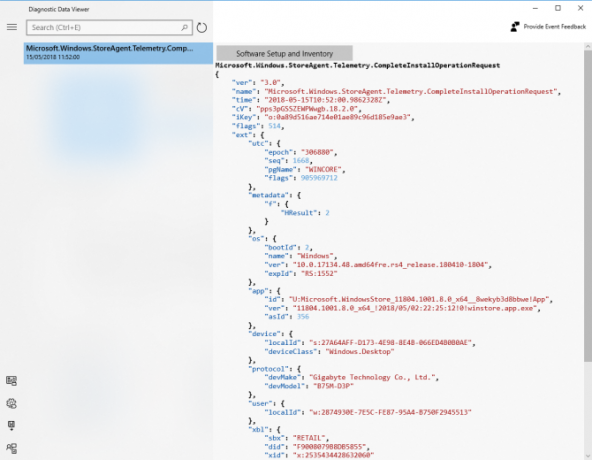Screen dimensions: 592x460
Task: Click the did value F900807988DB5855
Action: click(329, 447)
